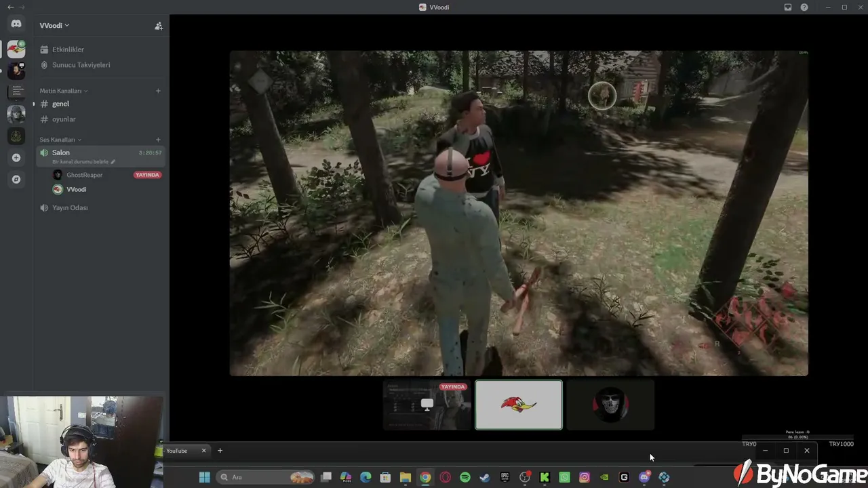Open Microsoft Store from the taskbar
Screen dimensions: 868x488
385,477
